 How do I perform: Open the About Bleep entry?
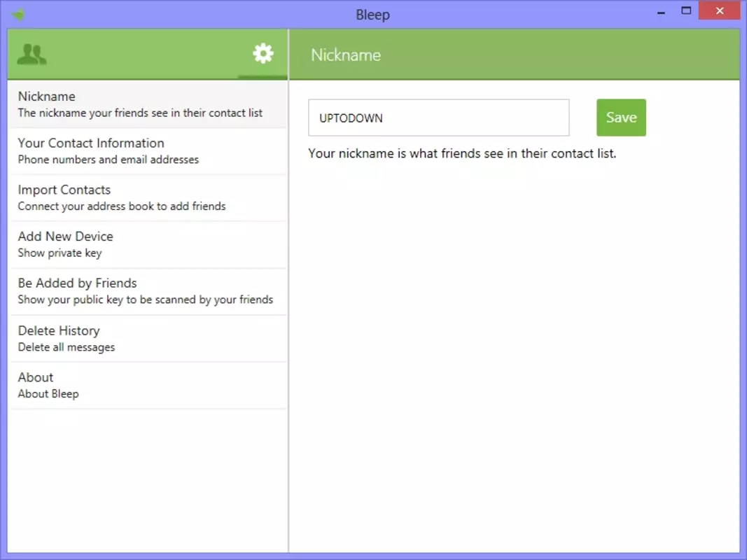[148, 385]
